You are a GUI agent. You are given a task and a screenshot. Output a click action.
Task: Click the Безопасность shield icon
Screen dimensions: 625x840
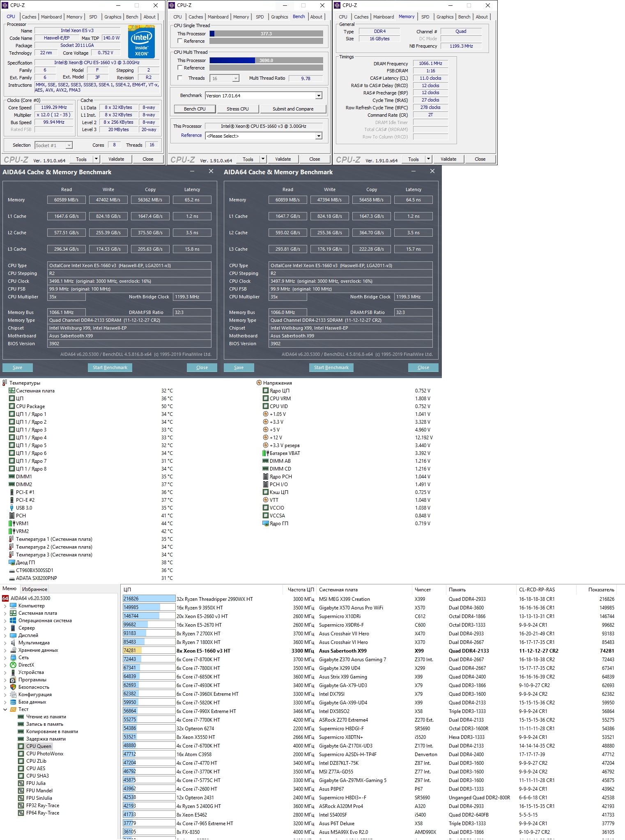[13, 687]
